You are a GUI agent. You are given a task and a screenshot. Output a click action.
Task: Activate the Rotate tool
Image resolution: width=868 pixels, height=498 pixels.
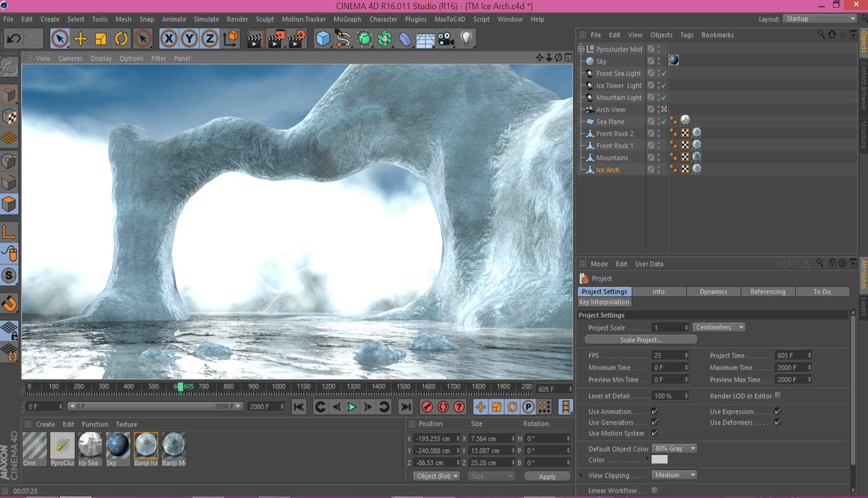(122, 39)
